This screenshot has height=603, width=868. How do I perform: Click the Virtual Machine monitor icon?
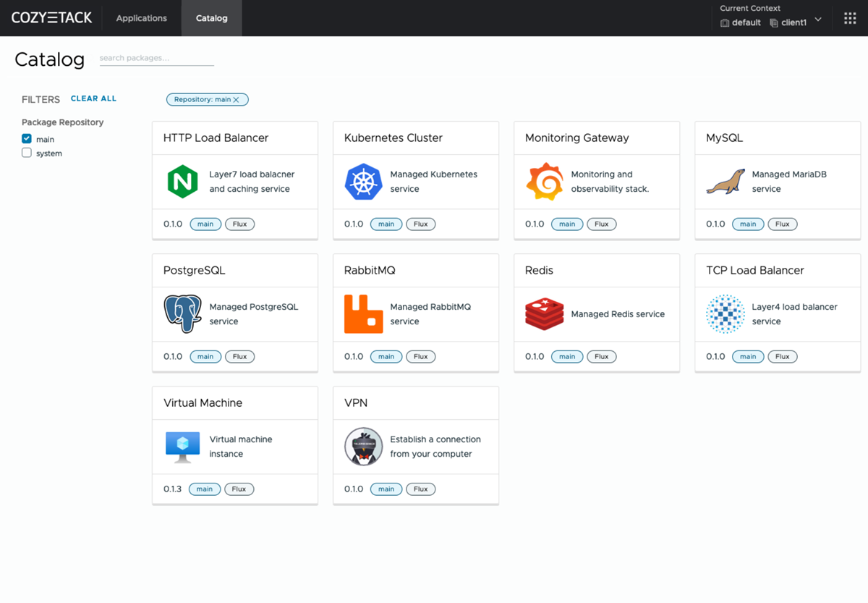[182, 447]
